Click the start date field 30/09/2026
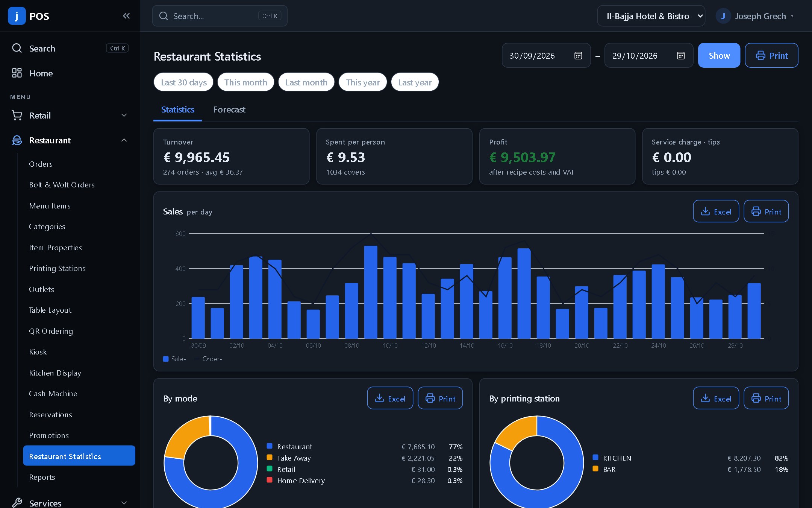This screenshot has width=812, height=508. 546,55
